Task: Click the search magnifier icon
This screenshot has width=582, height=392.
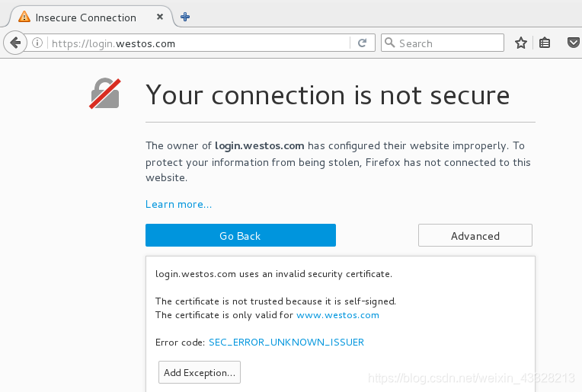Action: coord(389,43)
